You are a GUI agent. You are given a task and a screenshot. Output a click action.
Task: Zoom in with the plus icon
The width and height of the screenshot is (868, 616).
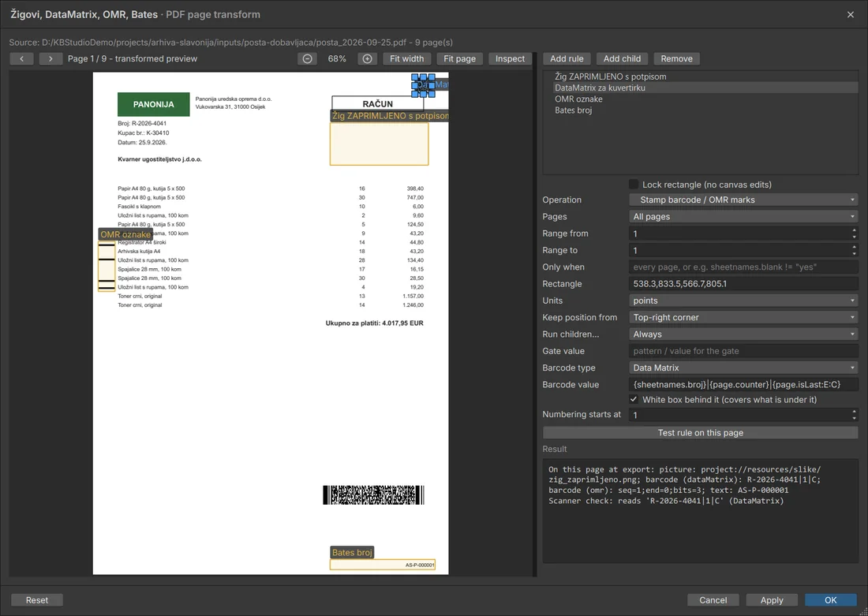click(367, 58)
